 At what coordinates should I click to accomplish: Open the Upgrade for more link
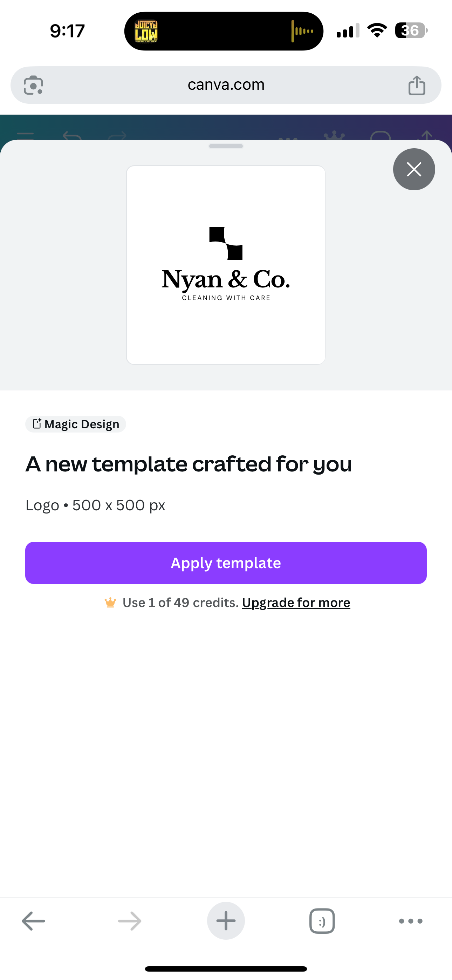[296, 603]
